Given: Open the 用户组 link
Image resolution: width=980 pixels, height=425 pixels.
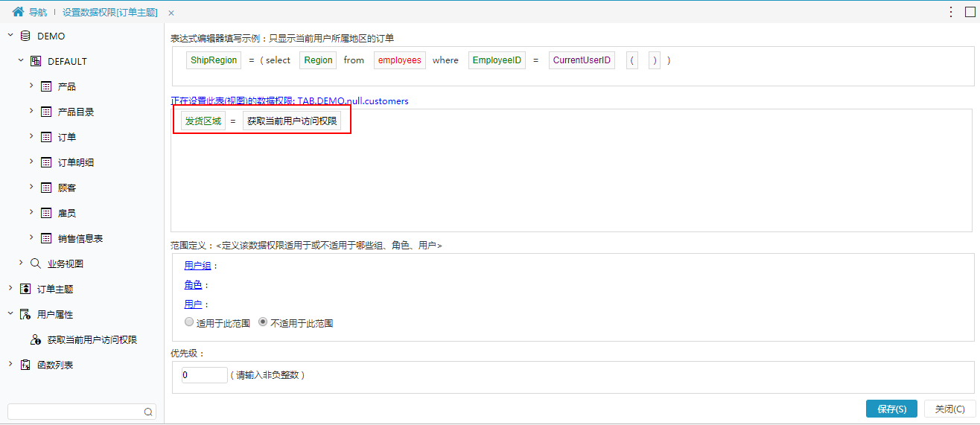Looking at the screenshot, I should tap(197, 266).
